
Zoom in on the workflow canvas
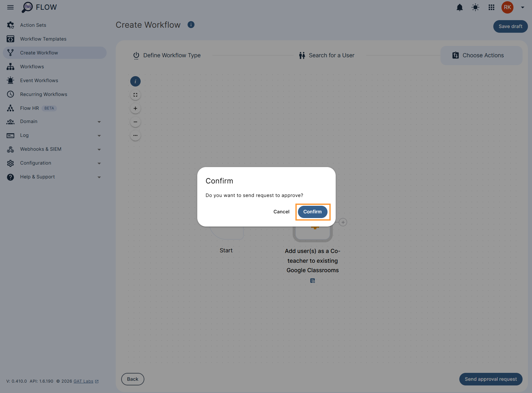[x=135, y=108]
